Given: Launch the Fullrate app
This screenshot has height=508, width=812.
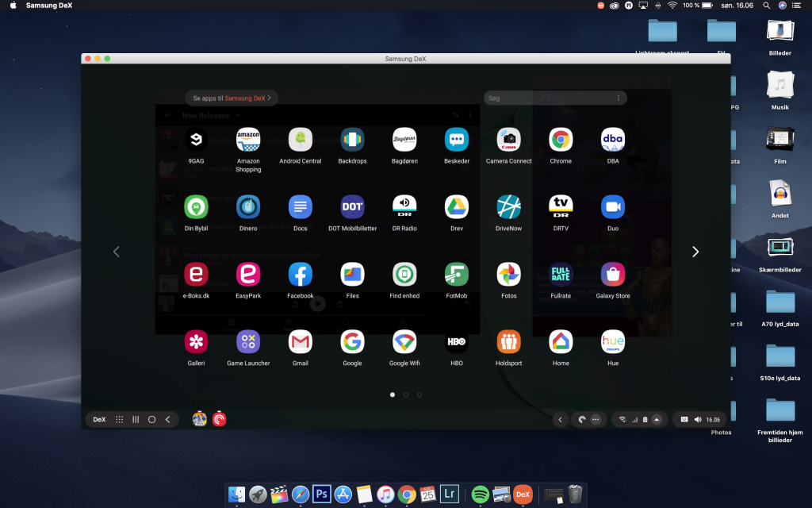Looking at the screenshot, I should click(x=561, y=274).
